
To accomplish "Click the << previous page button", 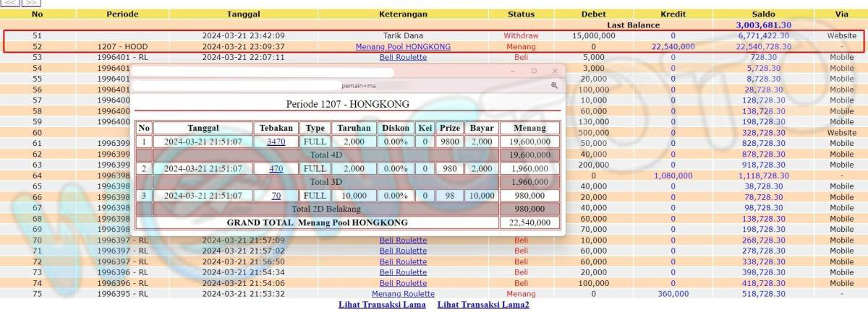I will pyautogui.click(x=10, y=3).
